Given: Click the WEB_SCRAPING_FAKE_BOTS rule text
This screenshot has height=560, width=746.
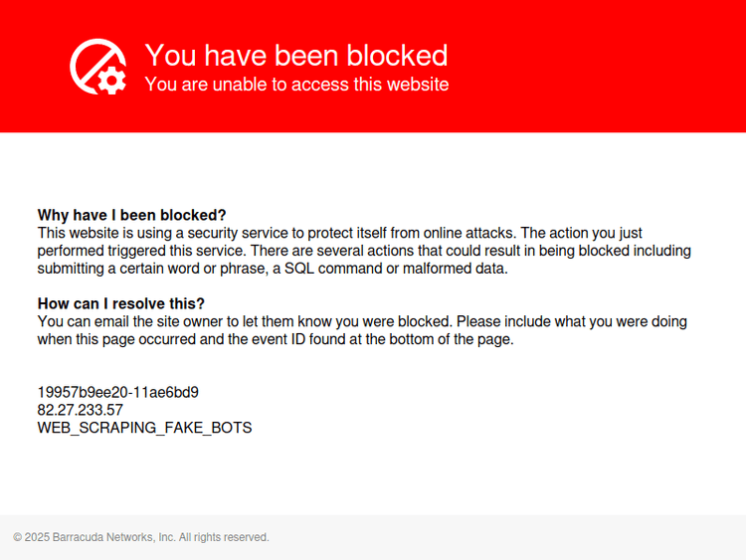Looking at the screenshot, I should click(144, 428).
